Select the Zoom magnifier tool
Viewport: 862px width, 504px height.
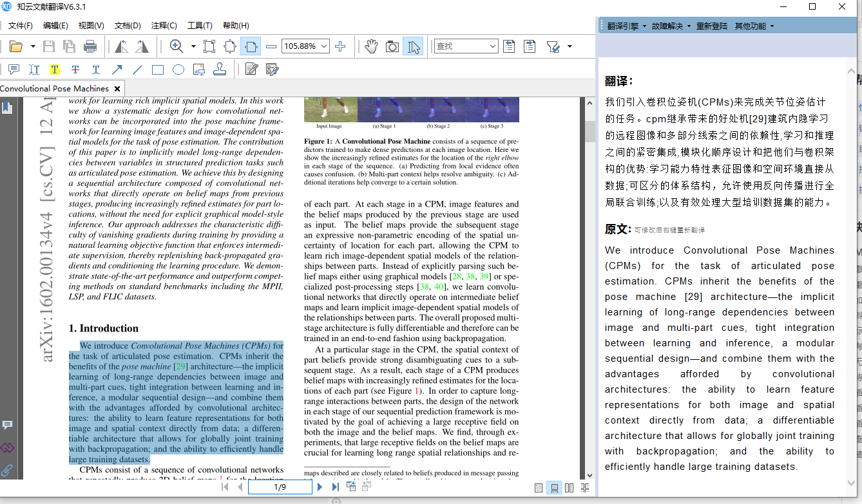[177, 46]
